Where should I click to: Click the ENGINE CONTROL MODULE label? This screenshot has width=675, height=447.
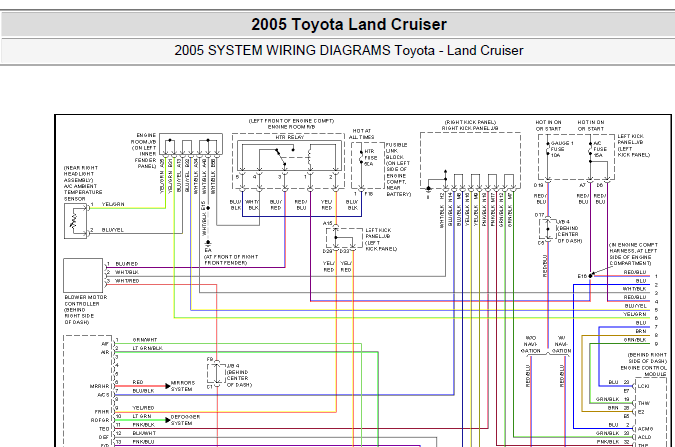coord(644,371)
